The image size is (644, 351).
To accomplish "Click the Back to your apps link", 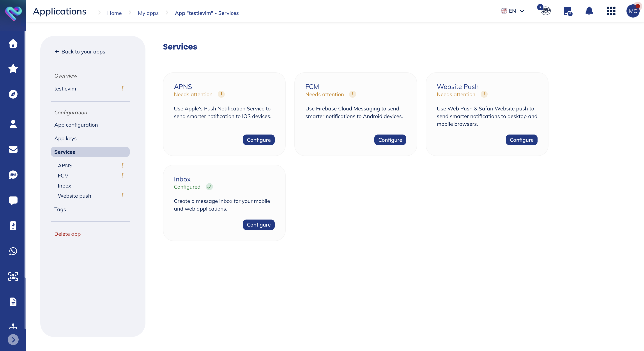I will pos(80,51).
